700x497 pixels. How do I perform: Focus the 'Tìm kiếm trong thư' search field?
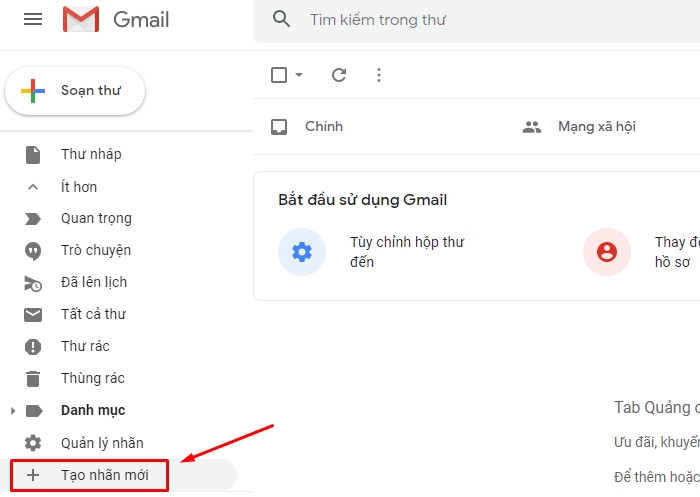(x=476, y=21)
